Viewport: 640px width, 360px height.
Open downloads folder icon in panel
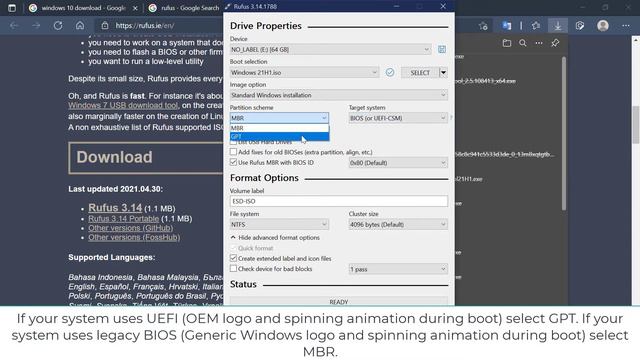507,43
